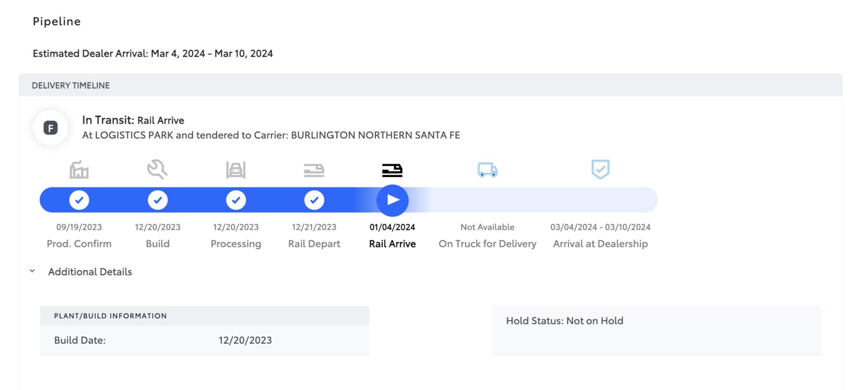The image size is (868, 390).
Task: Click the Build Date: label
Action: point(80,341)
